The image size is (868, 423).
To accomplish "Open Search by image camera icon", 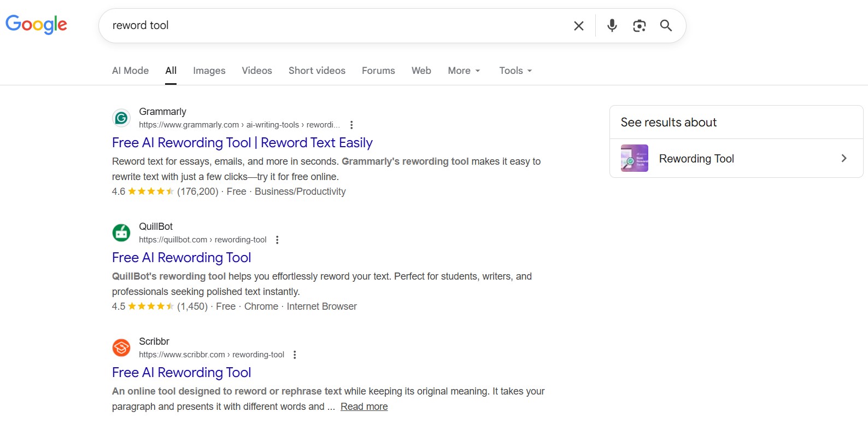I will [x=639, y=26].
